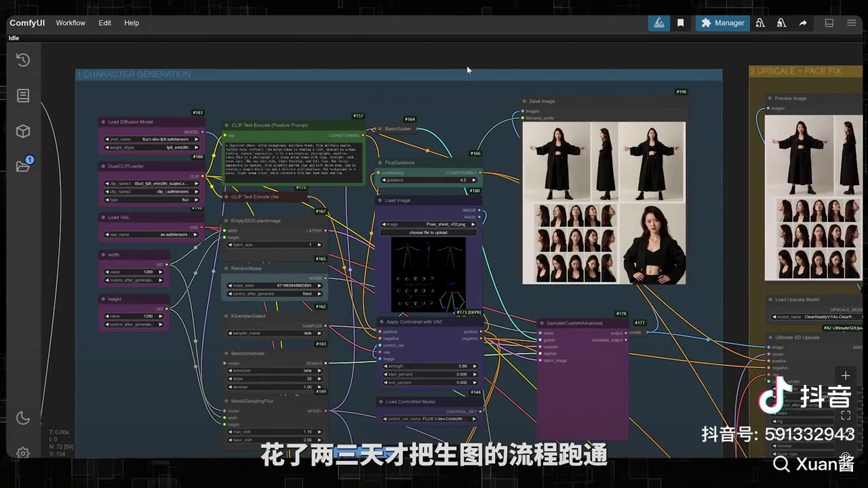This screenshot has width=868, height=488.
Task: Open the unet_name model dropdown
Action: (152, 139)
